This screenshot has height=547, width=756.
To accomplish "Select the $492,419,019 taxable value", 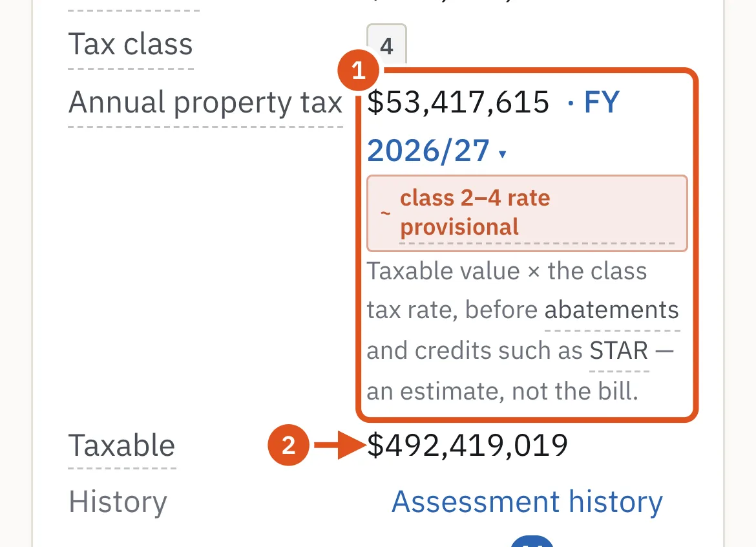I will click(467, 445).
